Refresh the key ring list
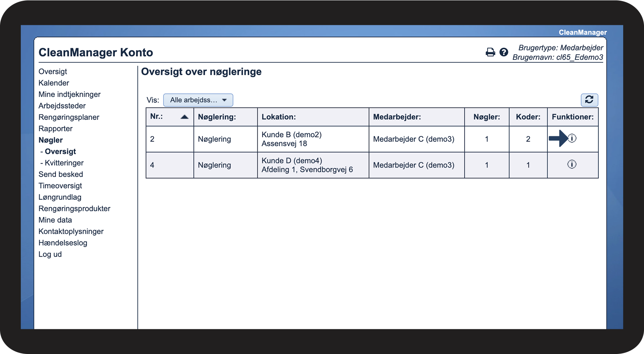 (x=589, y=100)
